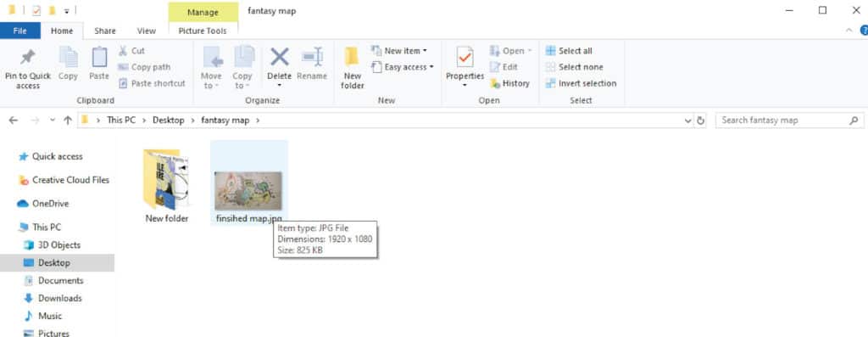Open the Copy to menu
The image size is (868, 337).
coord(242,68)
